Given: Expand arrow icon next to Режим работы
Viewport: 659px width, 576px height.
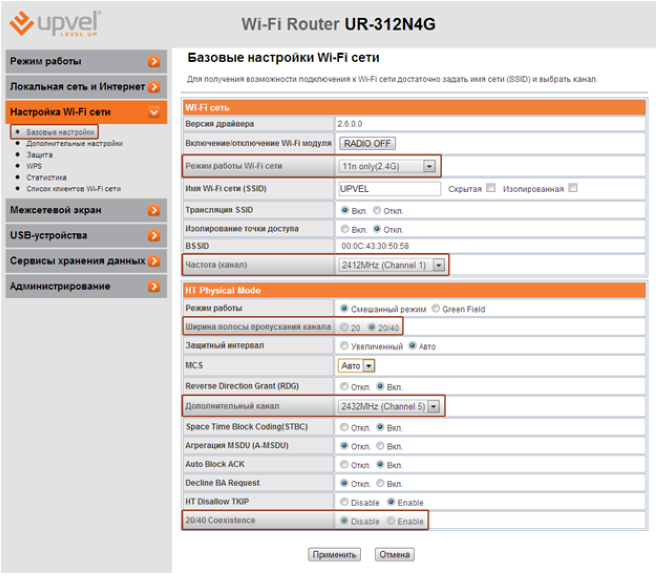Looking at the screenshot, I should [154, 61].
